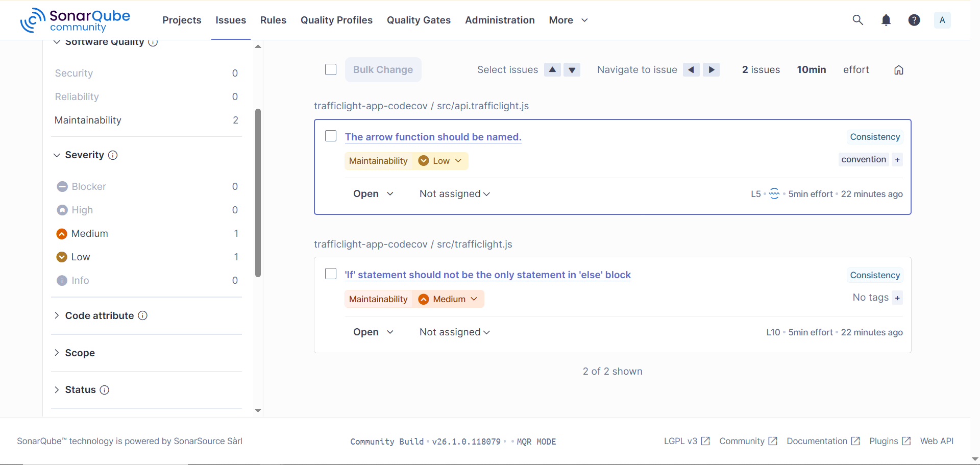
Task: Select next issue with down arrow
Action: (572, 70)
